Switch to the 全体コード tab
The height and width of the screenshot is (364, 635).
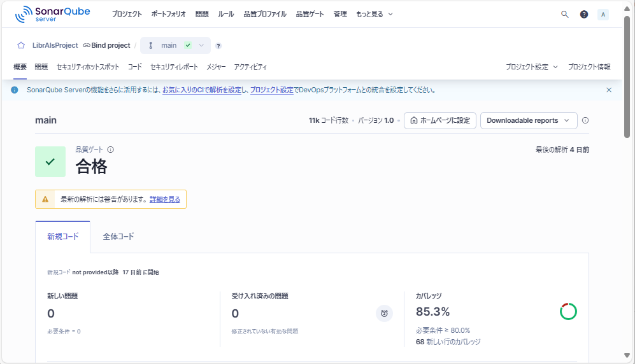pyautogui.click(x=118, y=237)
